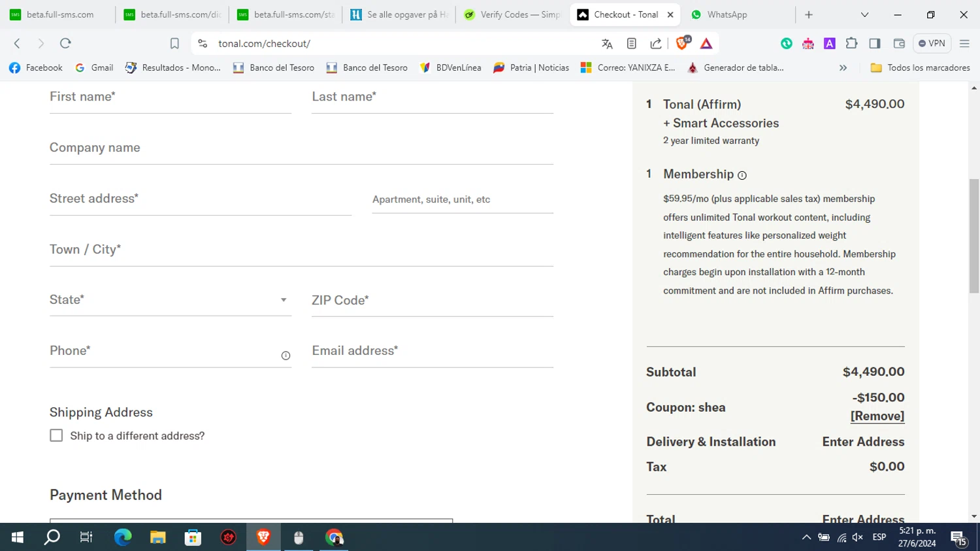
Task: Switch to the Verify Codes tab
Action: [512, 14]
